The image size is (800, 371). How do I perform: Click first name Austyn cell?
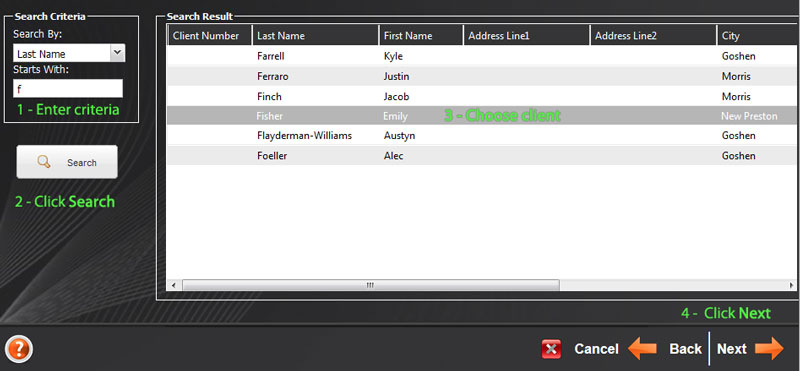coord(399,136)
